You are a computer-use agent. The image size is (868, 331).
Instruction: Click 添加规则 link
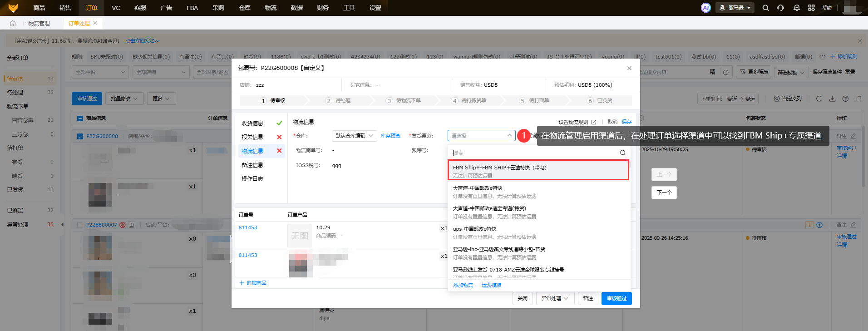click(844, 56)
